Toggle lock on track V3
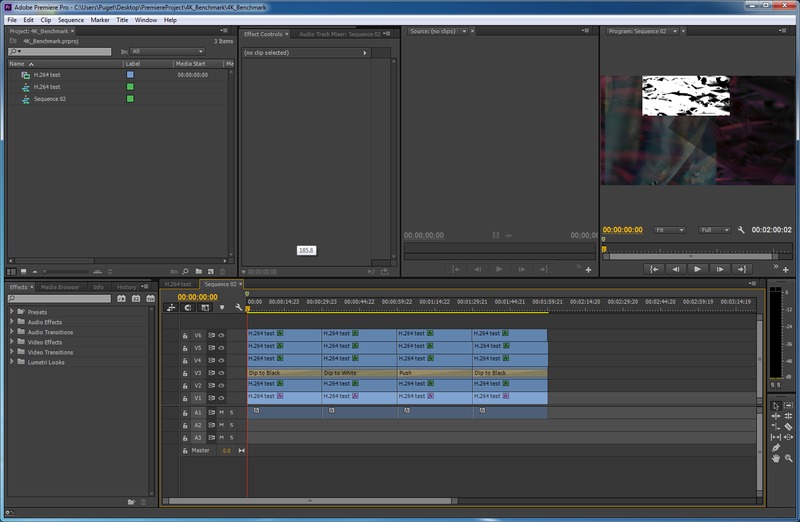Image resolution: width=800 pixels, height=522 pixels. [186, 373]
